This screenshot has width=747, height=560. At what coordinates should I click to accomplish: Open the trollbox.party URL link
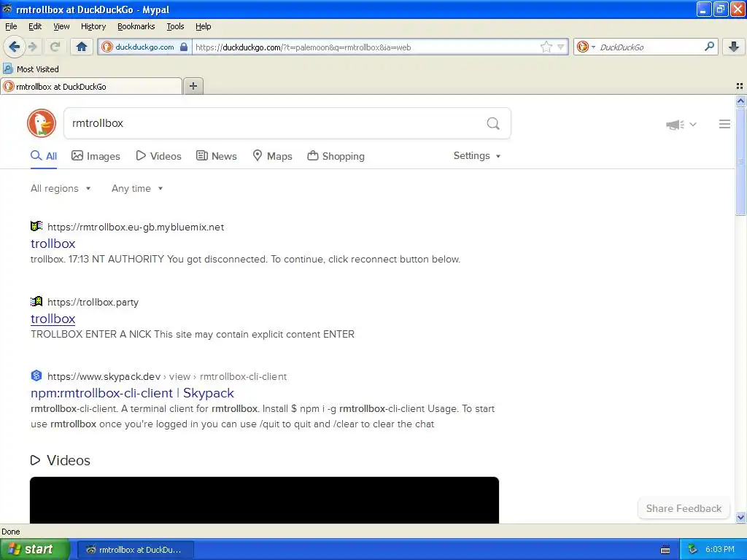tap(93, 303)
